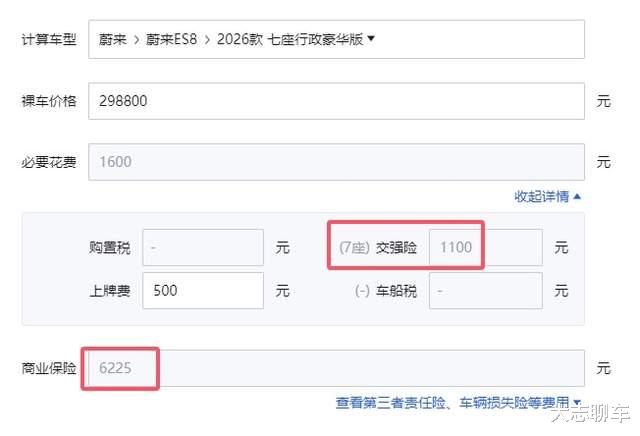Click the 车船税 amount field
640x436 pixels.
486,291
